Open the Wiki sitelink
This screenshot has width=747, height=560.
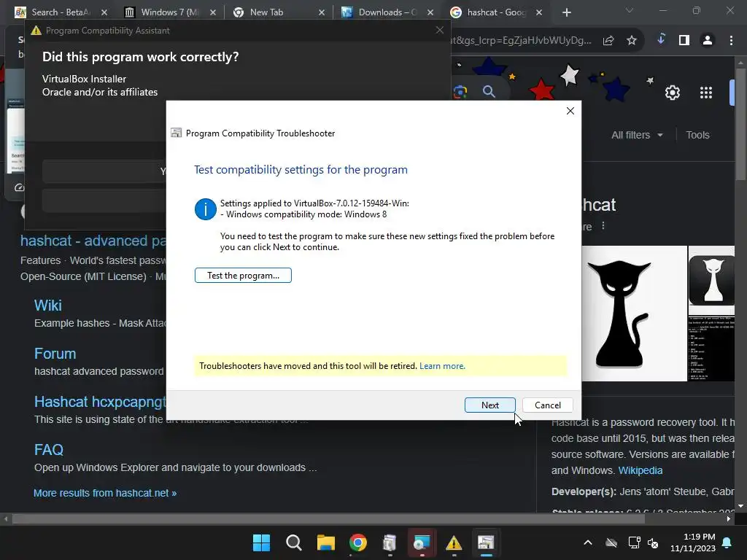point(48,306)
